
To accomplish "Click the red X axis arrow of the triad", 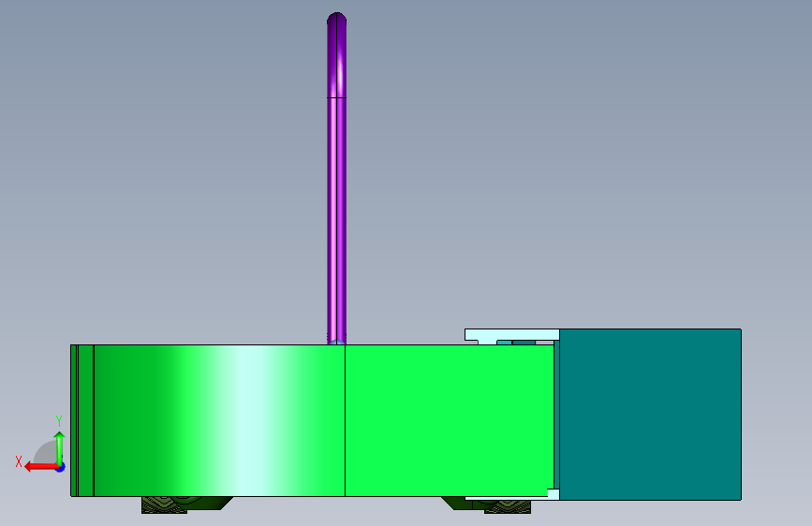I will [41, 467].
